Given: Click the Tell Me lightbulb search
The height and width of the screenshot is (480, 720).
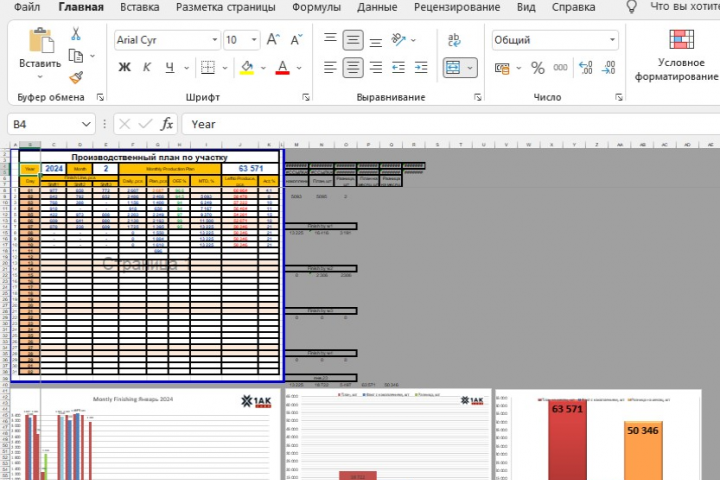Looking at the screenshot, I should click(x=632, y=7).
